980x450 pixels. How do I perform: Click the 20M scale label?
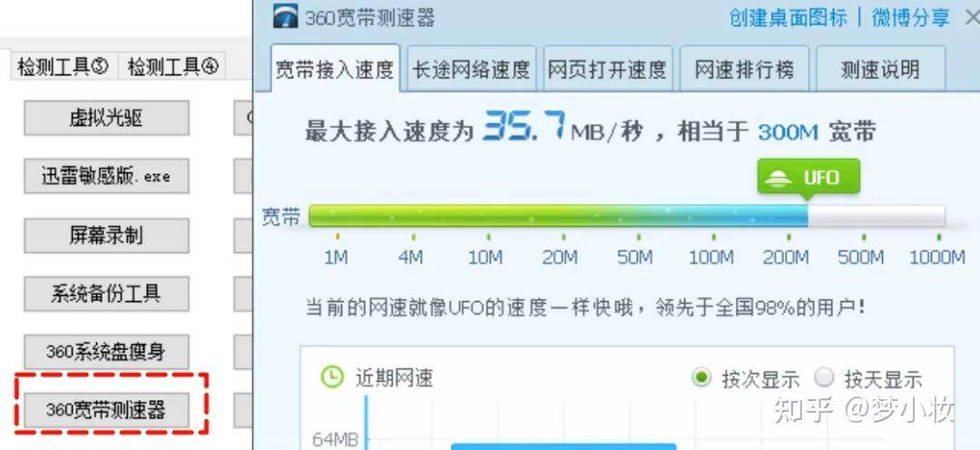point(560,257)
